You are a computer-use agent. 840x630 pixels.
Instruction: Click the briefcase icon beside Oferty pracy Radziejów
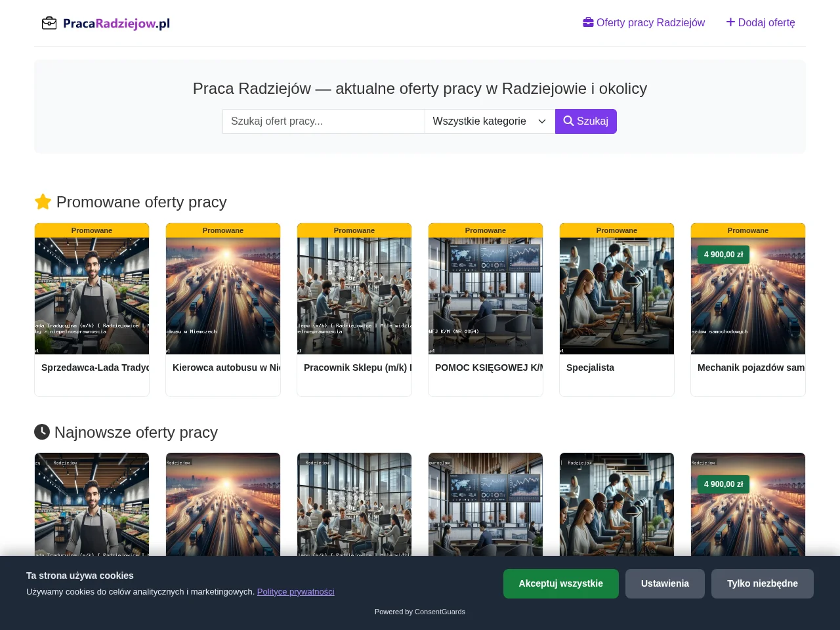588,22
